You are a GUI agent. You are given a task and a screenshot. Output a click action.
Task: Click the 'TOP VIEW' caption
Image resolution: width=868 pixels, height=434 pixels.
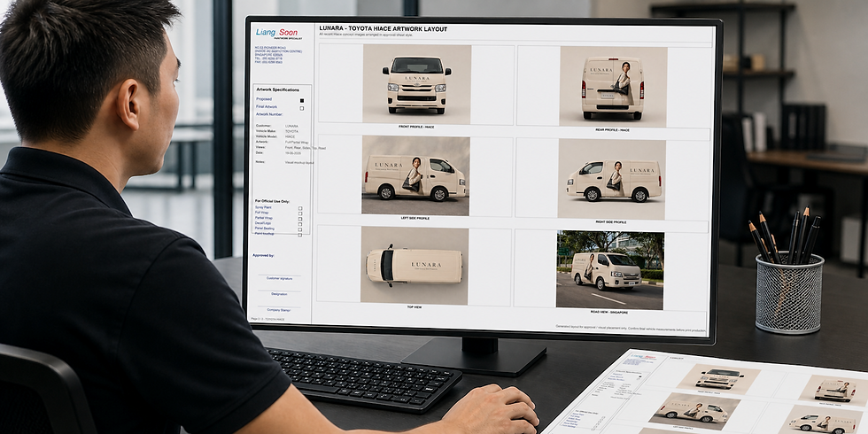tap(415, 306)
